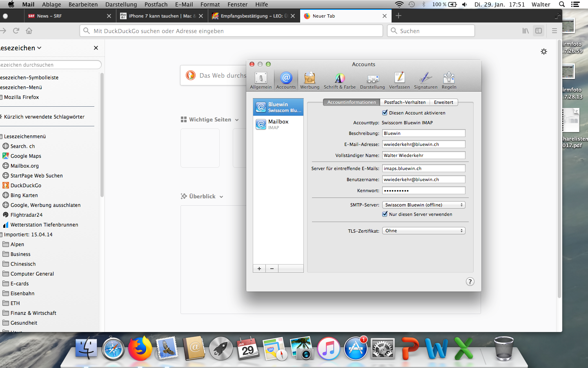Open the Darstellung menu in menu bar

tap(121, 4)
